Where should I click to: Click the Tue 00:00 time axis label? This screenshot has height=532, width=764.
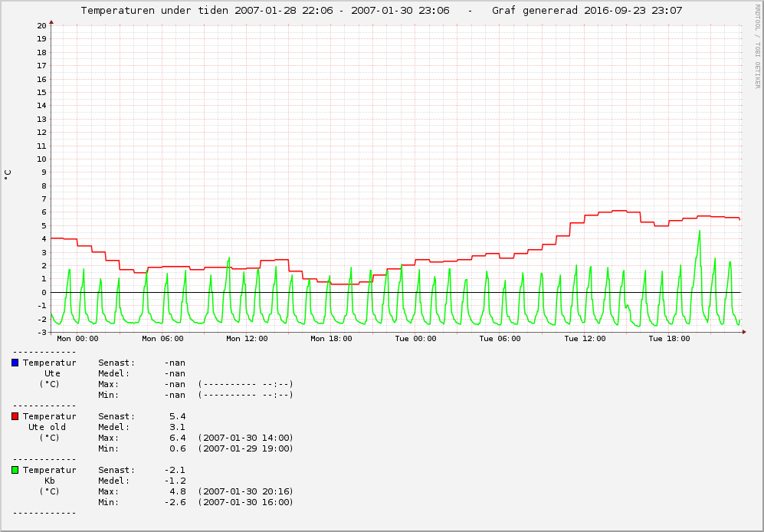click(x=415, y=338)
